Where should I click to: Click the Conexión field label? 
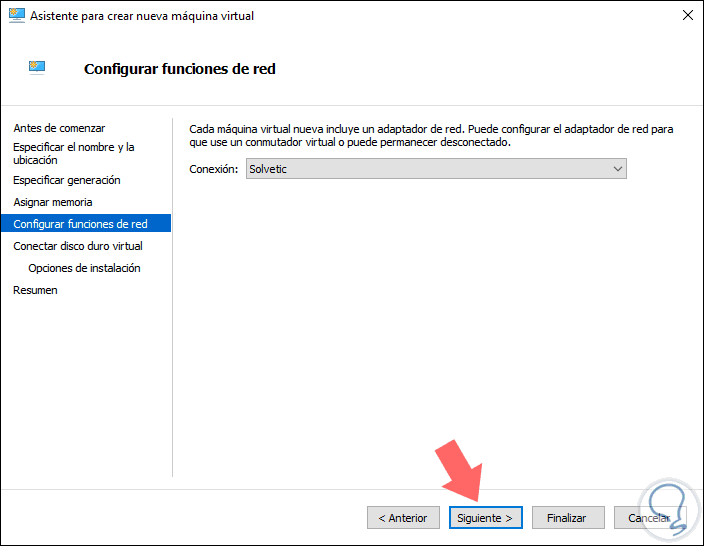coord(213,169)
